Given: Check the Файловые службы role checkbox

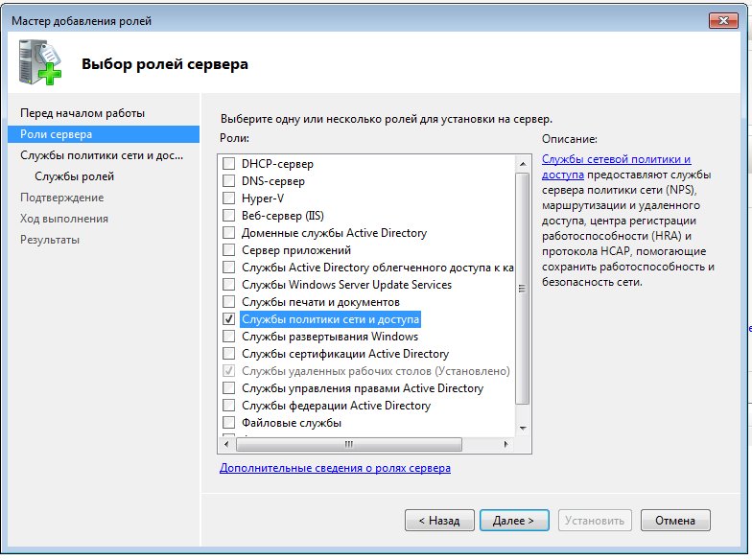Looking at the screenshot, I should coord(228,423).
